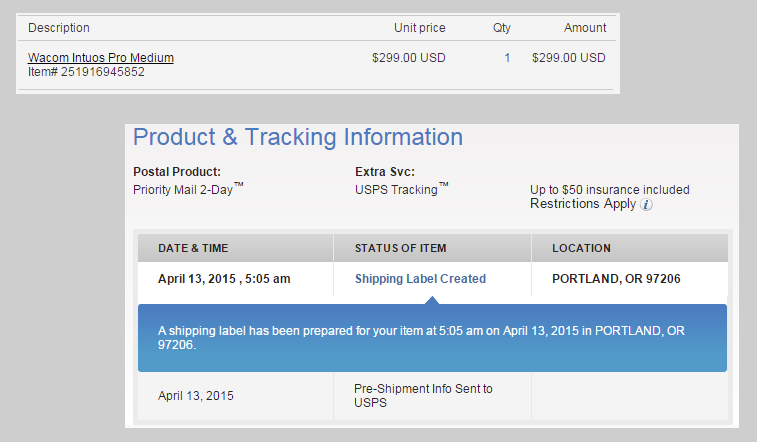Select the Priority Mail 2-Day postal product text
This screenshot has width=757, height=442.
tap(188, 189)
